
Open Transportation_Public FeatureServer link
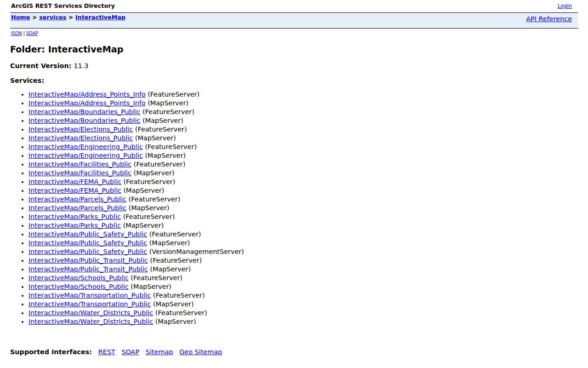pos(90,295)
